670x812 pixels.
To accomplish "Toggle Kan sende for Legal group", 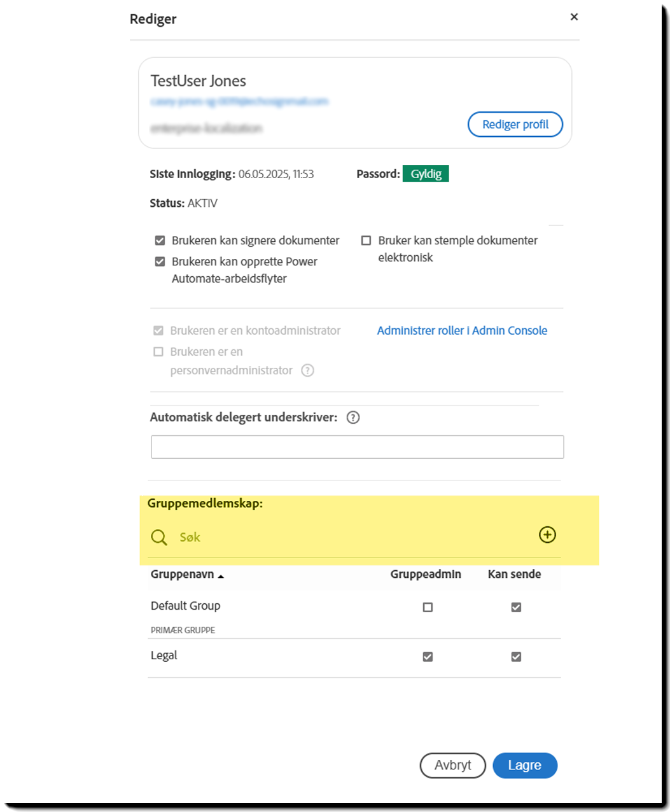I will click(516, 657).
